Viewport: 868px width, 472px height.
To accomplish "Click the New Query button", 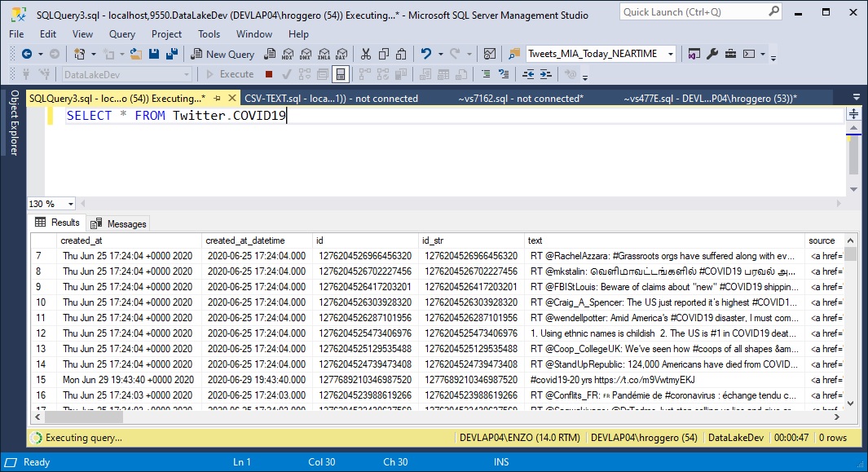I will (x=223, y=54).
